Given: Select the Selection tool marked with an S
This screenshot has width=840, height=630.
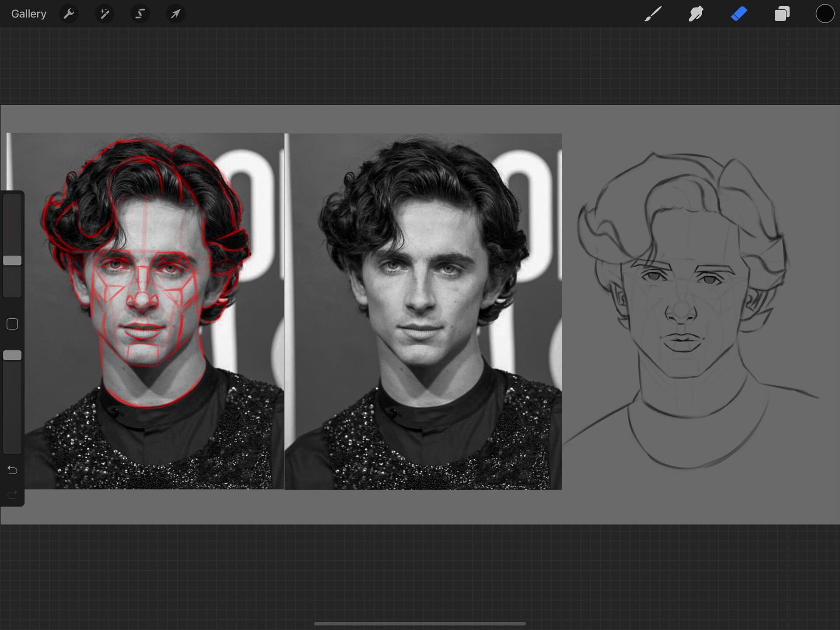Looking at the screenshot, I should pyautogui.click(x=140, y=14).
